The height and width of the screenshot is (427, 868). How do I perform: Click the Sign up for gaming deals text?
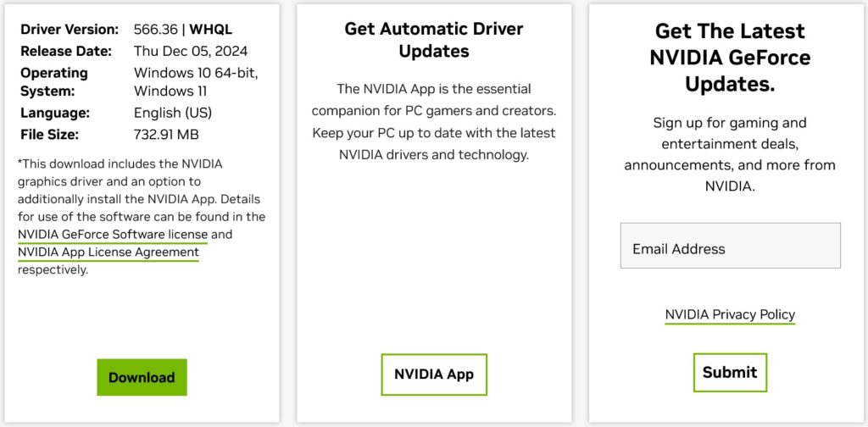tap(730, 154)
